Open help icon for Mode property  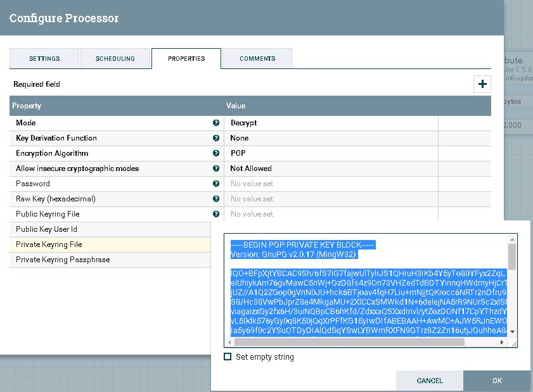click(x=216, y=123)
